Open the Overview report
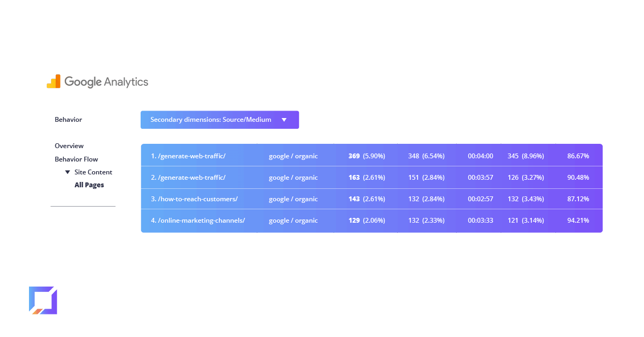 [69, 145]
